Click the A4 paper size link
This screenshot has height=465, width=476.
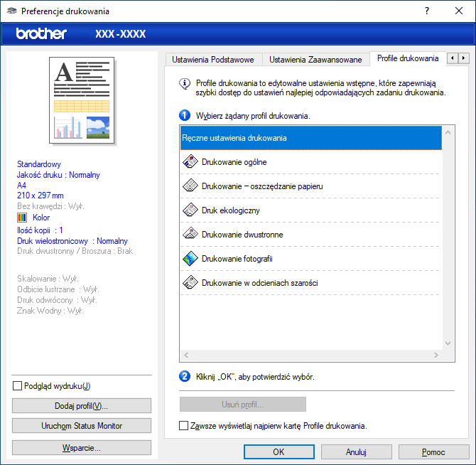pos(21,186)
